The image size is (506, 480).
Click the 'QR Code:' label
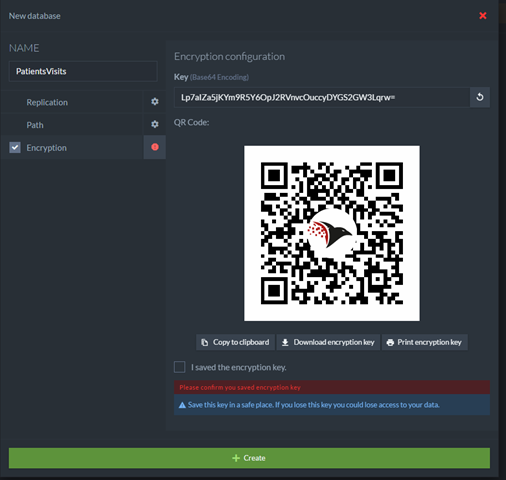(191, 122)
